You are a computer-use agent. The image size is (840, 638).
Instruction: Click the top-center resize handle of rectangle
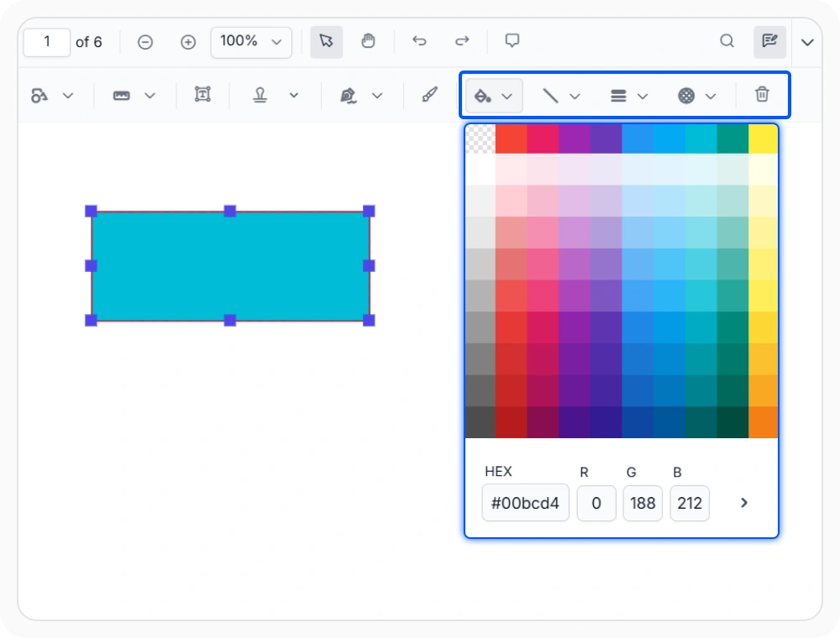point(230,211)
